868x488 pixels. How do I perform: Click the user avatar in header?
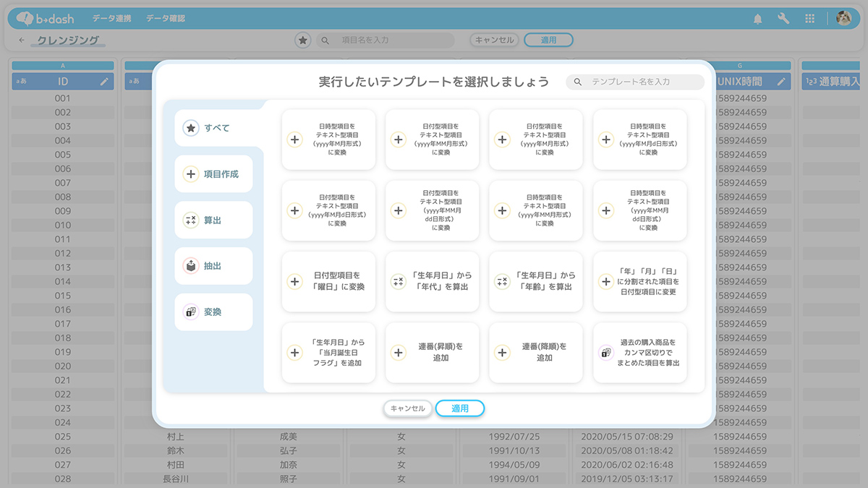843,19
